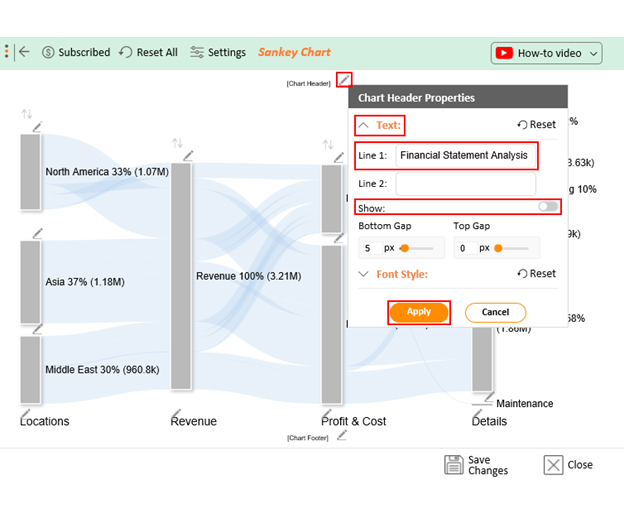Click sort arrows above Locations column

coord(27,114)
